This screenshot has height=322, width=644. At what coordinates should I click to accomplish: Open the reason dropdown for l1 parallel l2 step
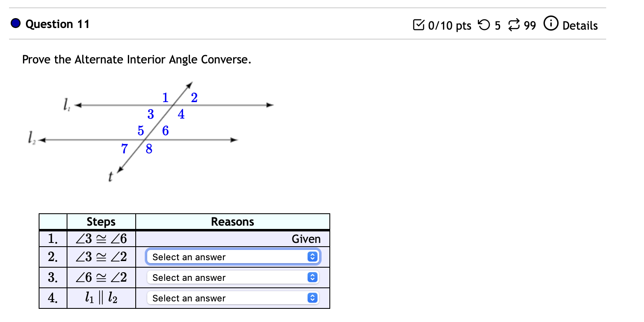pos(230,297)
